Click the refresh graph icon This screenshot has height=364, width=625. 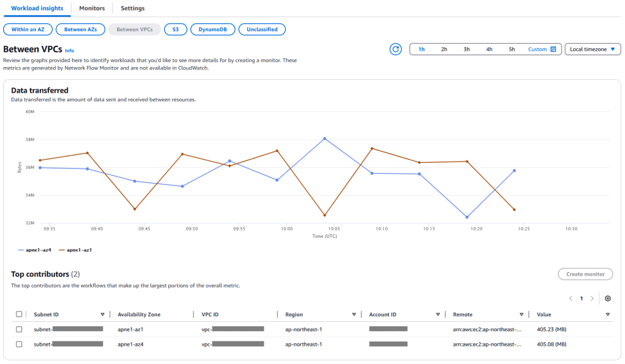pos(396,49)
